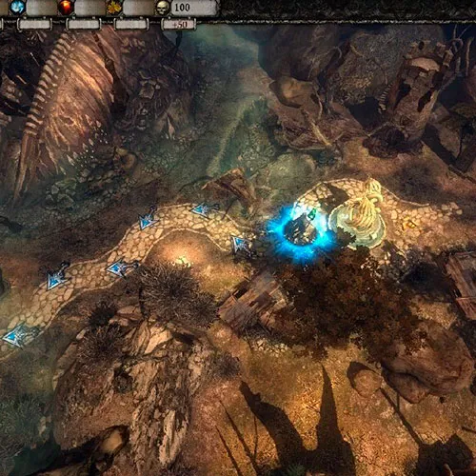The width and height of the screenshot is (476, 476).
Task: Click the empty counter beside the red orb
Action: [x=89, y=8]
